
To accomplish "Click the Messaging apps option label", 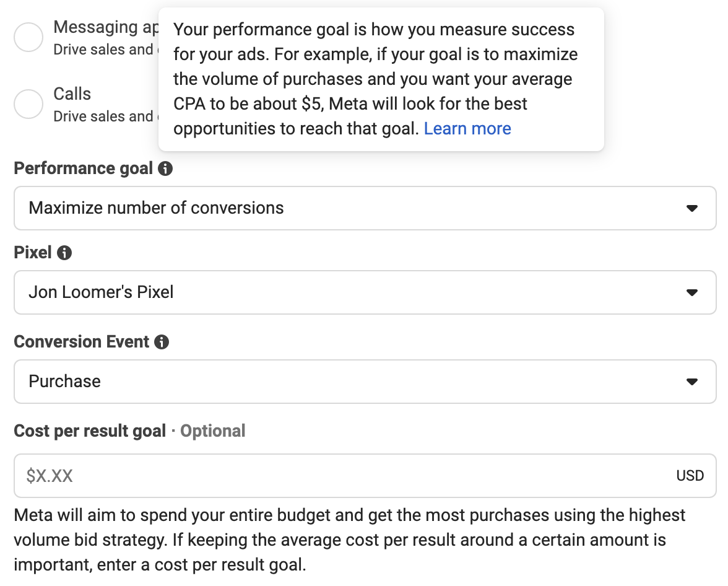I will click(x=106, y=27).
